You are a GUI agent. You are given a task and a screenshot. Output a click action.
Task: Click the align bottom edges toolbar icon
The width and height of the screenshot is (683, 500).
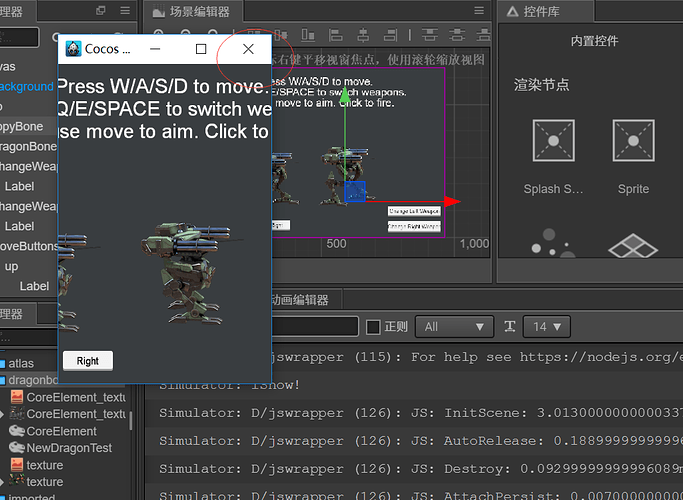pos(308,35)
